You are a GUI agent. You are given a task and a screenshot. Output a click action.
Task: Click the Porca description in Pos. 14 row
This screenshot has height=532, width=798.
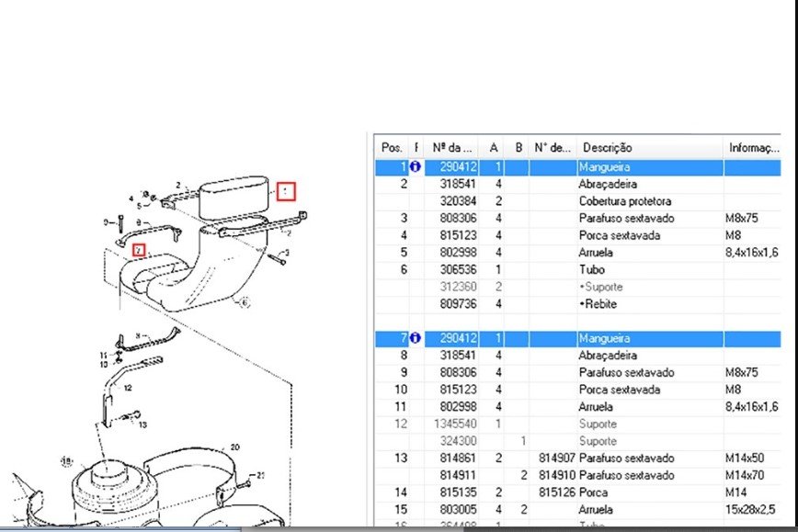[x=593, y=492]
